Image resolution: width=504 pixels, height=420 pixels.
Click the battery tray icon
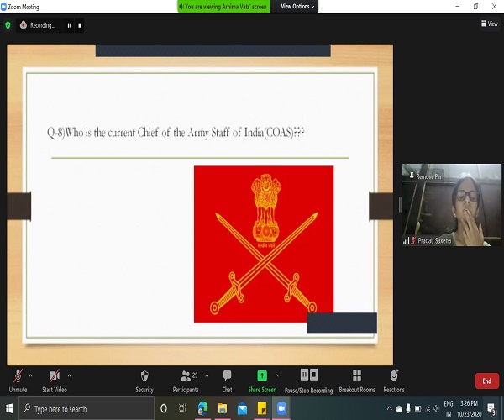(x=417, y=409)
